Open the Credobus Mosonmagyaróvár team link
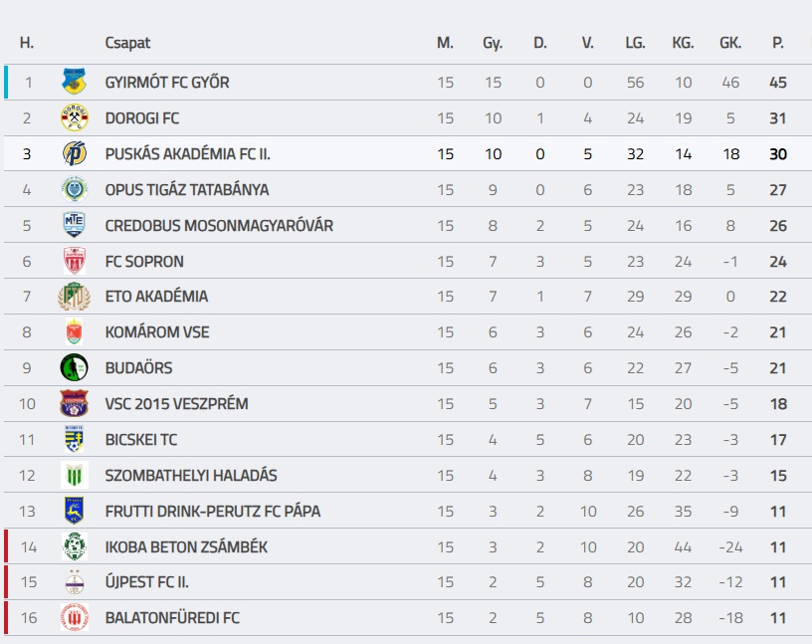Screen dimensions: 812x644 (x=219, y=226)
